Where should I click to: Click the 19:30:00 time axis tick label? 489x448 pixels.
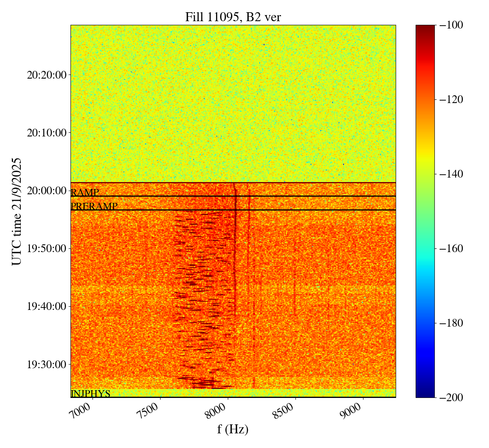(x=46, y=364)
